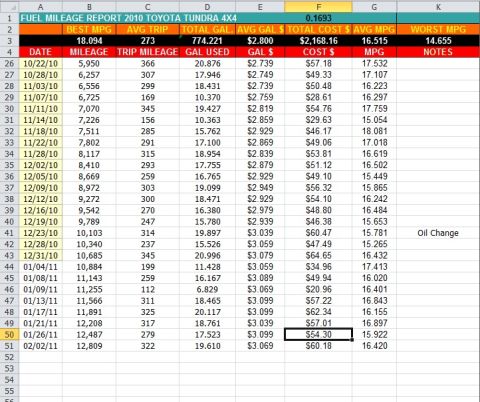Select date cell 10/22/10
This screenshot has width=480, height=402.
(41, 63)
